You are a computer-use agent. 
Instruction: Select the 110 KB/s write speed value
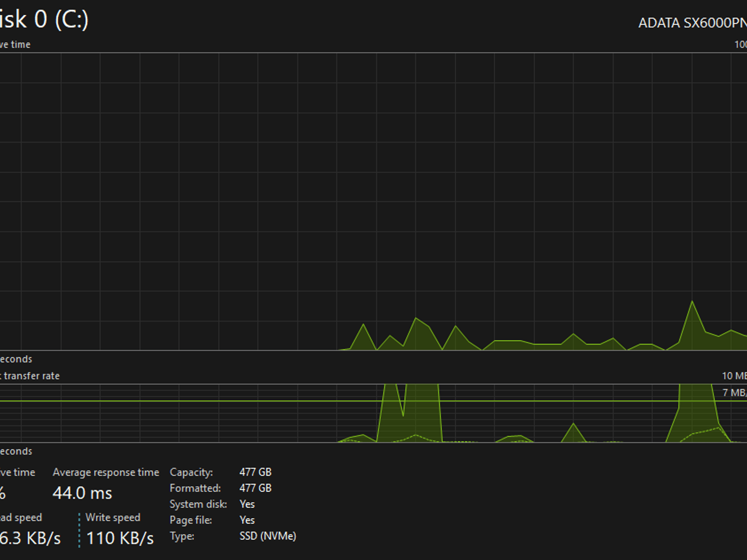120,538
